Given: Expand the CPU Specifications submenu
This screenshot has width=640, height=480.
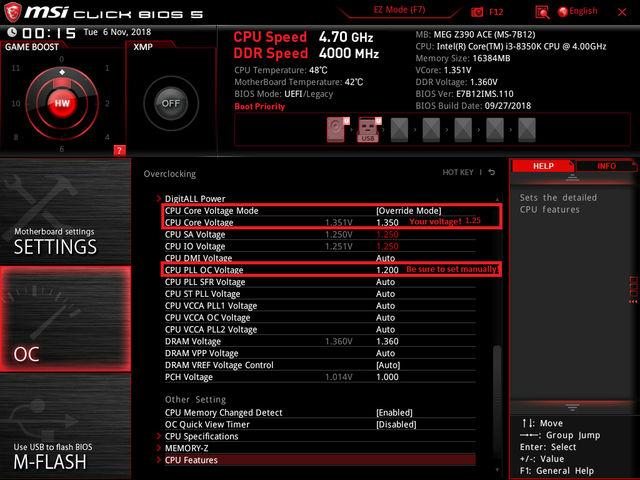Looking at the screenshot, I should [x=201, y=436].
